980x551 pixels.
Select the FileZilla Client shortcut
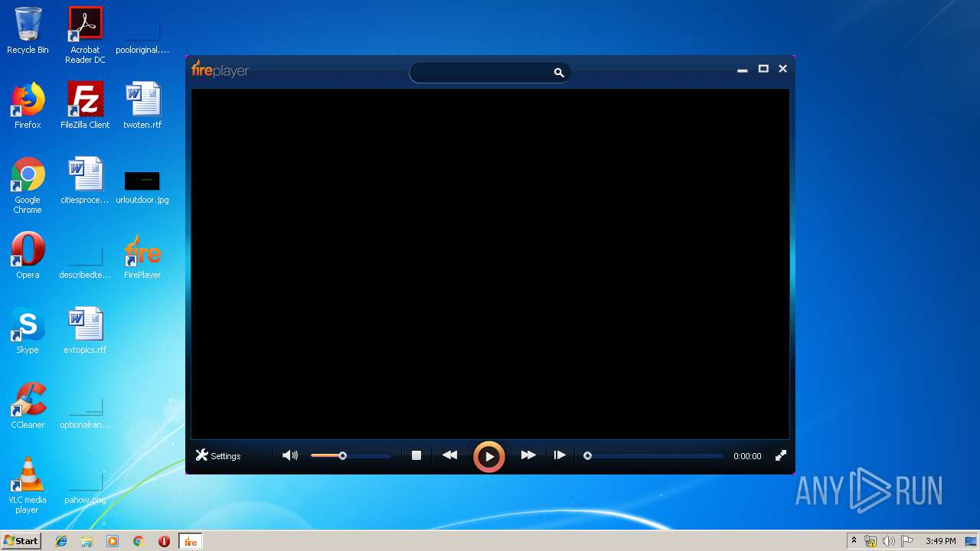coord(85,106)
